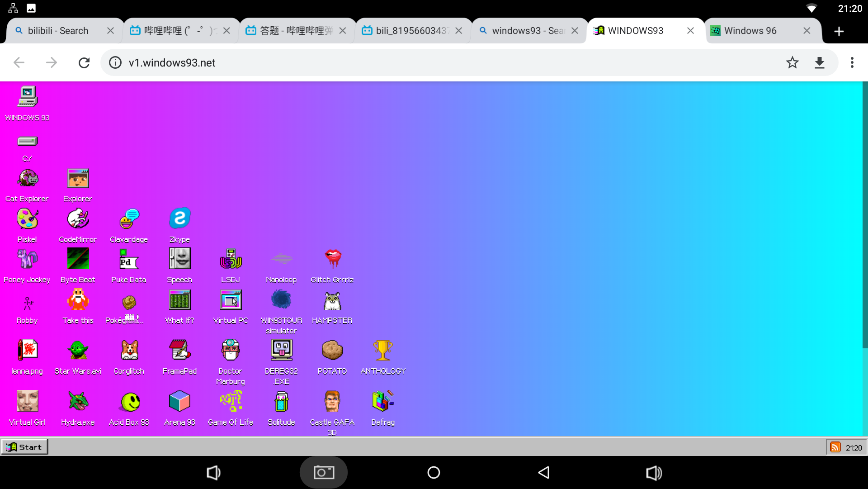Screen dimensions: 868x489
Task: Click the RSS feed tray icon
Action: click(835, 447)
